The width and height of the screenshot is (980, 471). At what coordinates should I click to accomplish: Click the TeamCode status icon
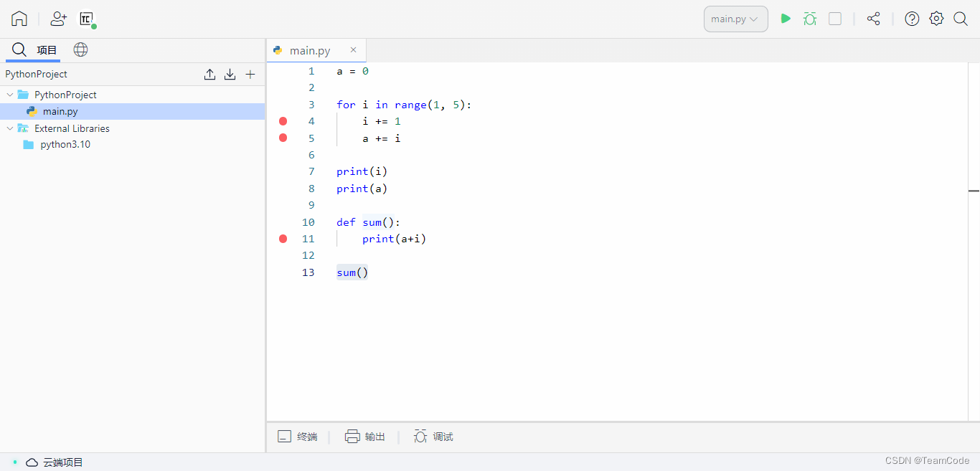tap(87, 19)
